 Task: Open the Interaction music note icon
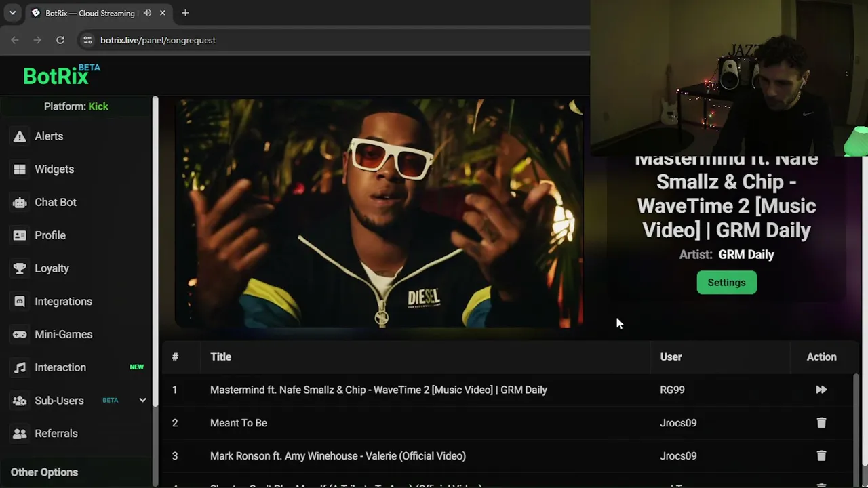[20, 367]
